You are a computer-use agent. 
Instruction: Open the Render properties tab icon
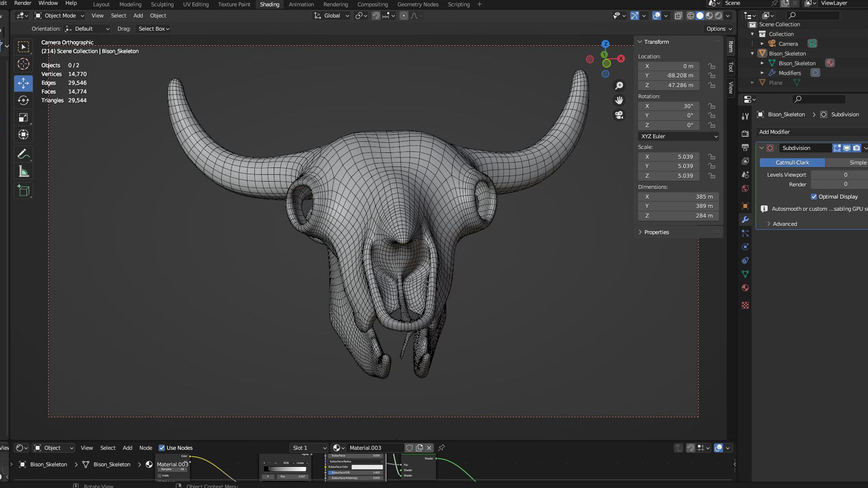click(745, 134)
